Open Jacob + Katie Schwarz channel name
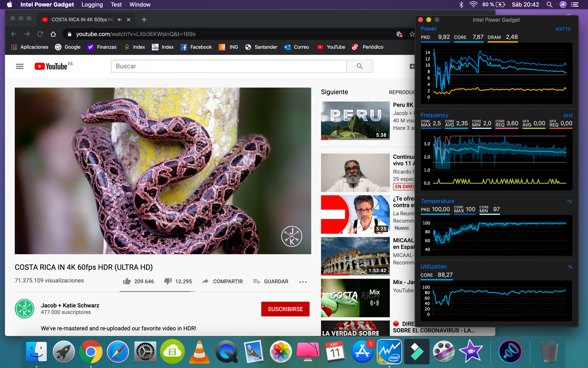Screen dimensions: 588x368 coord(70,305)
